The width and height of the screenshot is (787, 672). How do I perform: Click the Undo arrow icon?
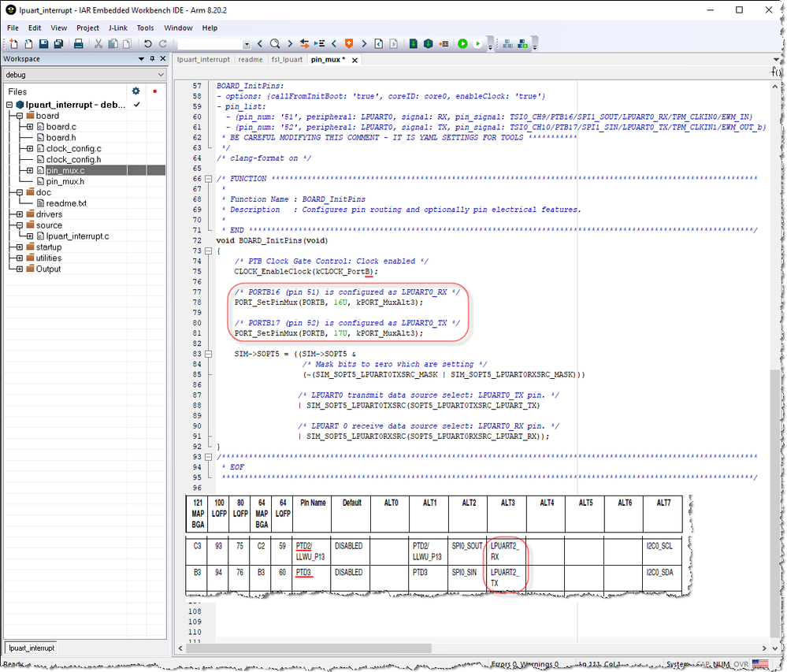click(x=147, y=44)
